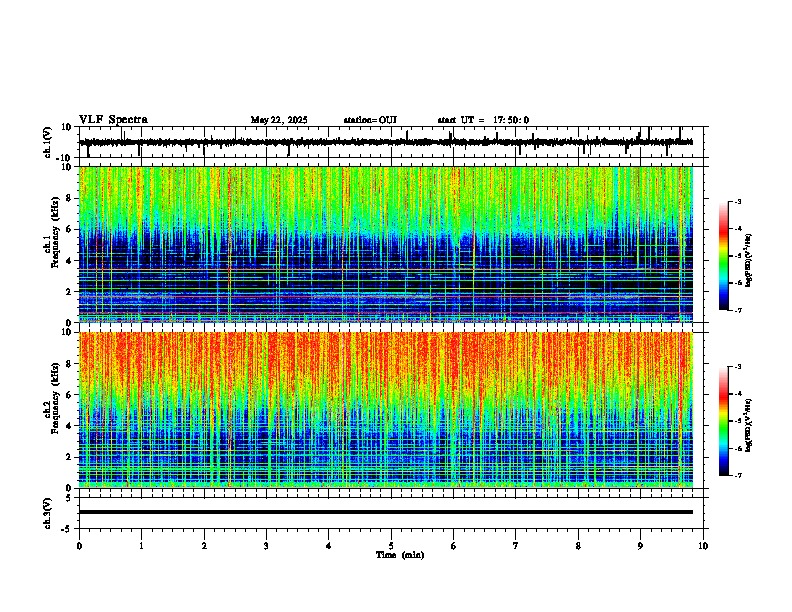Screen dimensions: 792x612
Task: Click the ch.2 spectrogram color scale bar
Action: point(724,421)
